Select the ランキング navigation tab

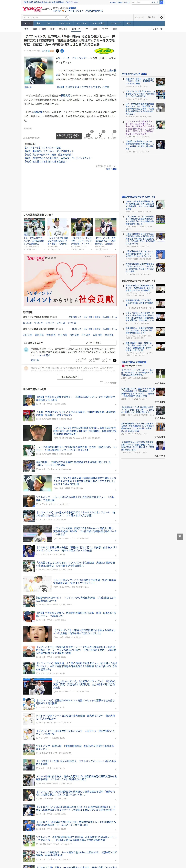(x=115, y=24)
